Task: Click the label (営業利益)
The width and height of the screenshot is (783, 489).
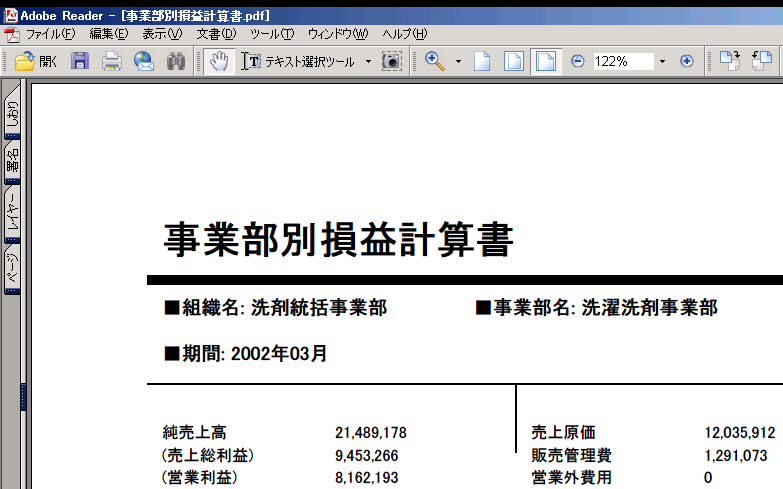Action: tap(200, 478)
